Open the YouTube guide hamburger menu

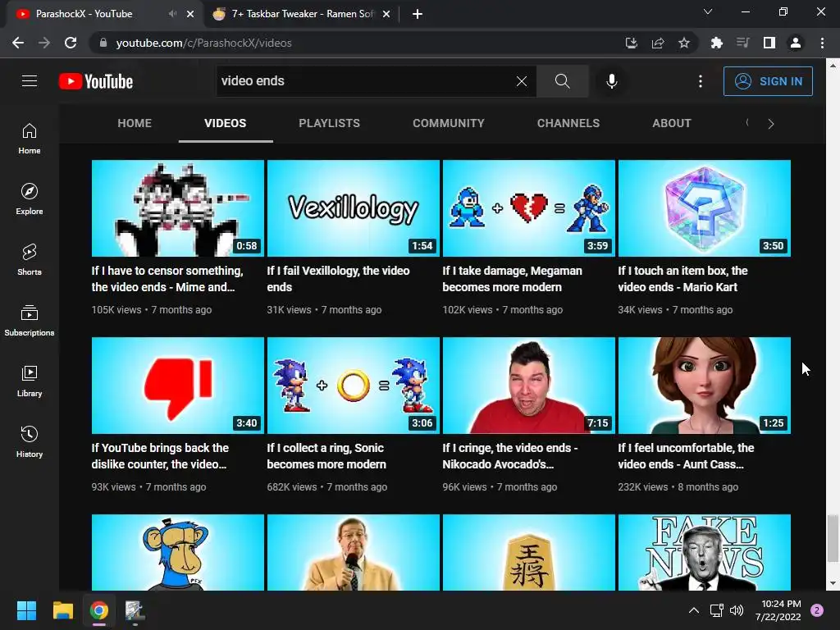coord(30,81)
